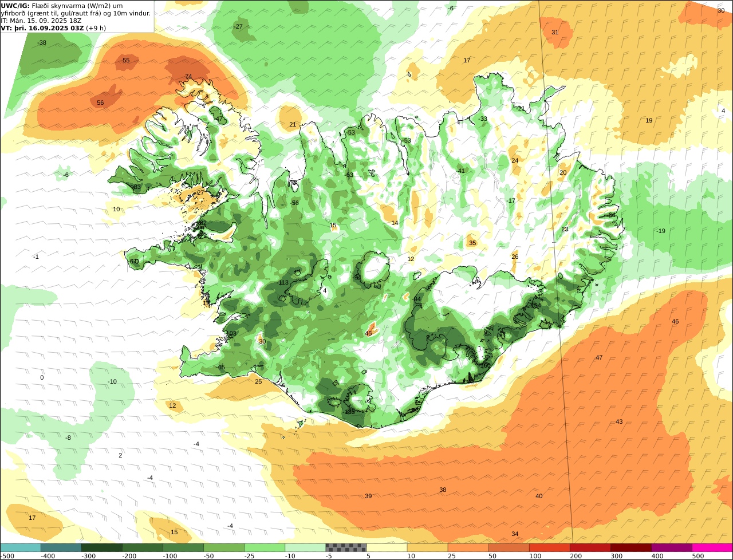Click the '-100' legend label
733x560 pixels.
[170, 555]
